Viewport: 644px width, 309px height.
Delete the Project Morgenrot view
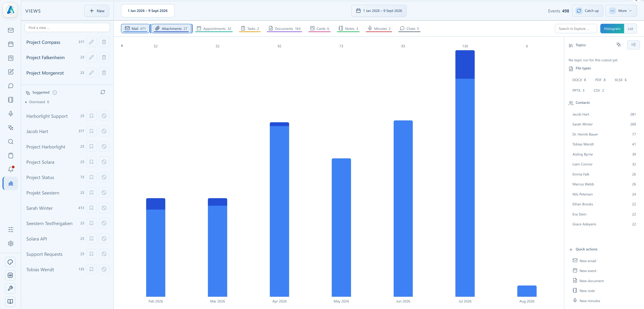(x=104, y=73)
